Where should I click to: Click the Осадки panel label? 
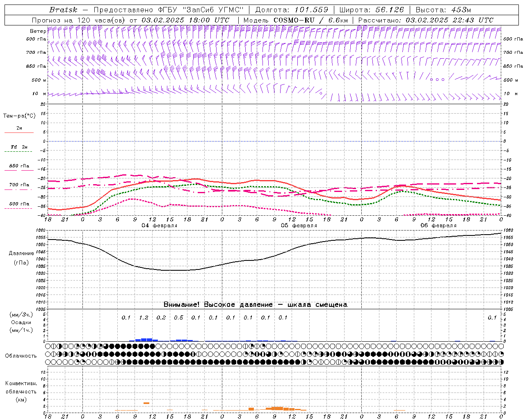21,322
